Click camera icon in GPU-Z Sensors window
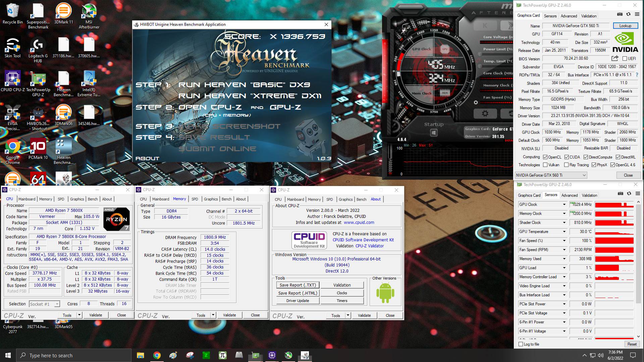Screen dimensions: 644x362 [x=621, y=194]
